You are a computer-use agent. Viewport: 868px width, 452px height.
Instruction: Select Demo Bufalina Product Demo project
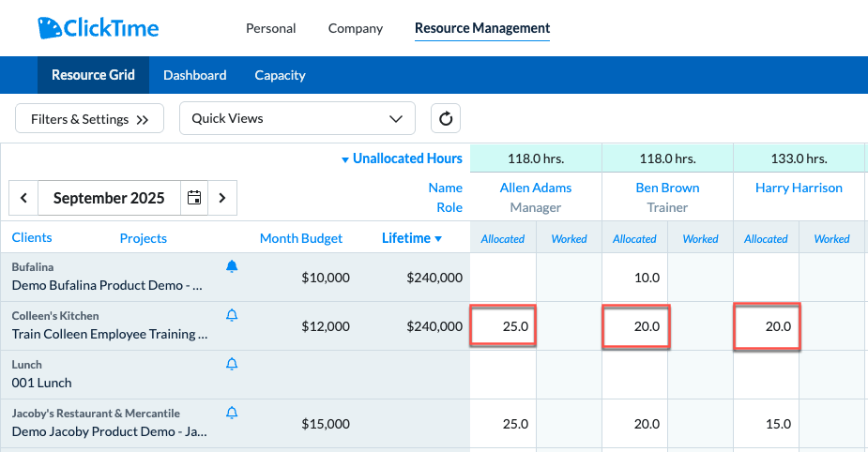107,285
